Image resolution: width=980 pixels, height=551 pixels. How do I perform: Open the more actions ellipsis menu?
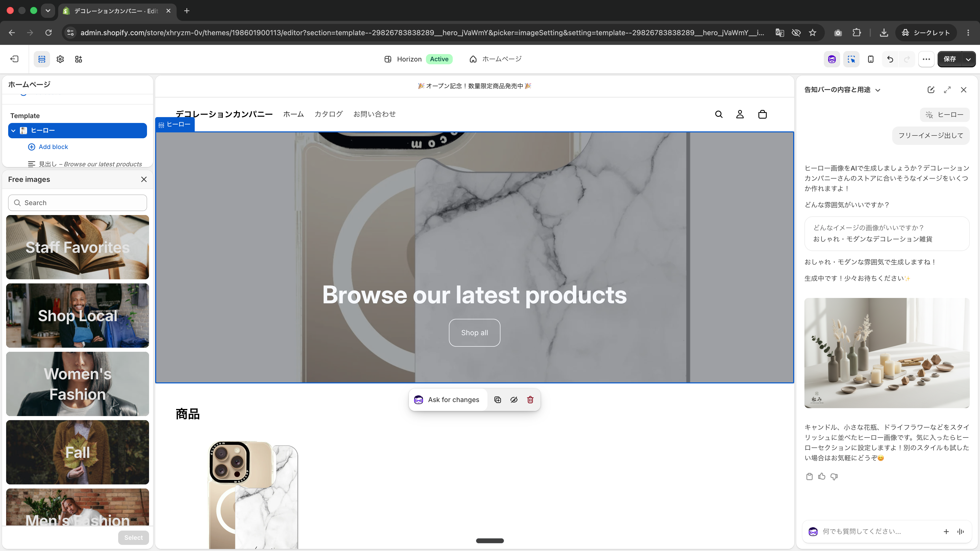click(x=926, y=59)
